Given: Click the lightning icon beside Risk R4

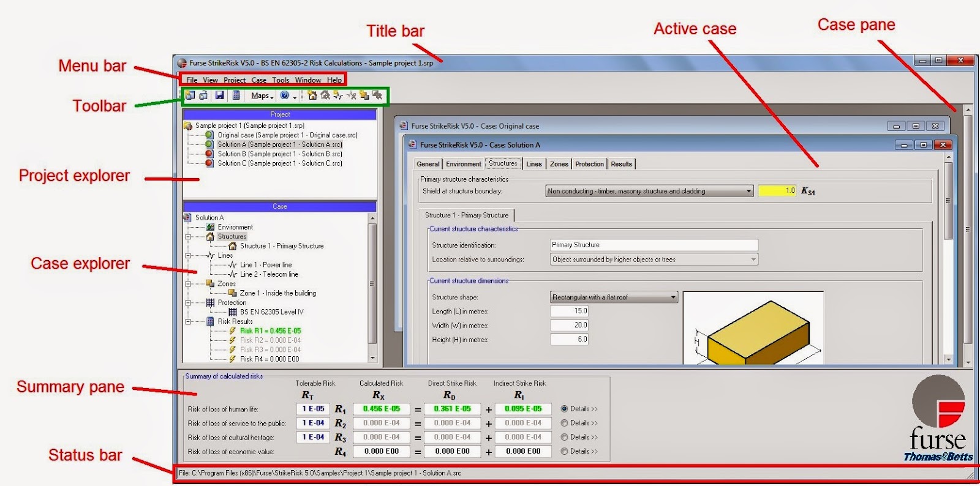Looking at the screenshot, I should click(233, 359).
